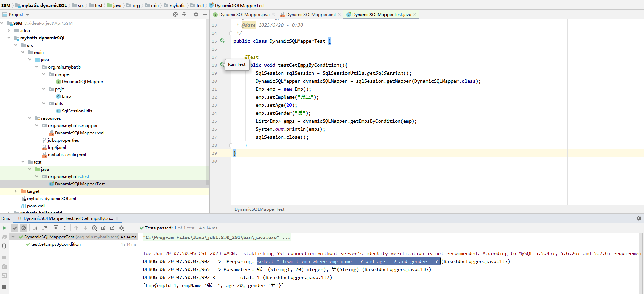Collapse all test results in the Run panel
This screenshot has height=294, width=644.
click(65, 228)
